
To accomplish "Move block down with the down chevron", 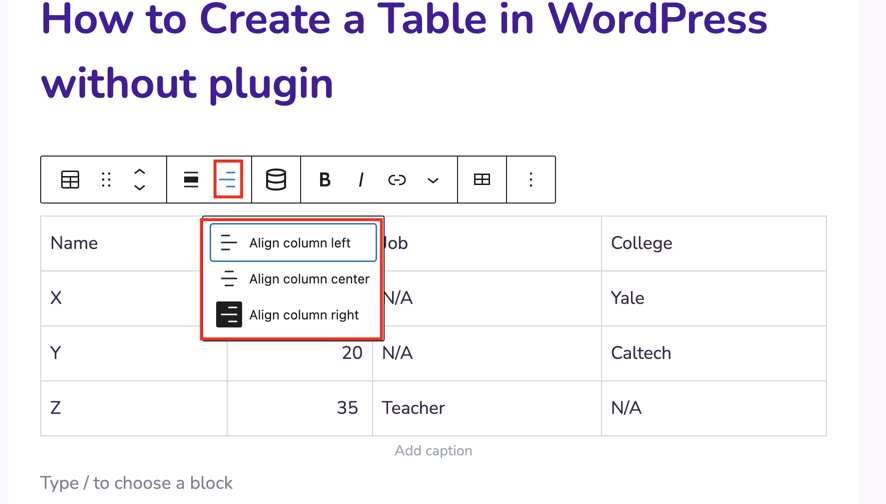I will (140, 188).
